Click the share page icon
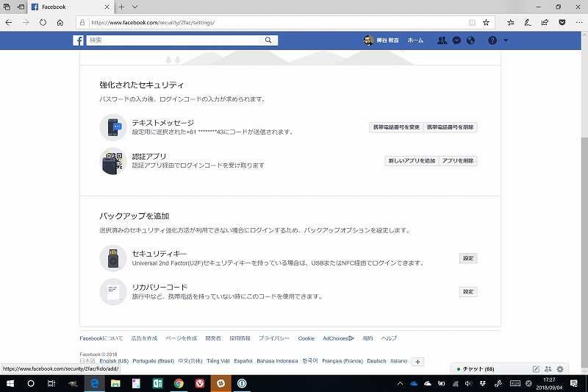Screen dimensions: 588x392 [x=545, y=23]
